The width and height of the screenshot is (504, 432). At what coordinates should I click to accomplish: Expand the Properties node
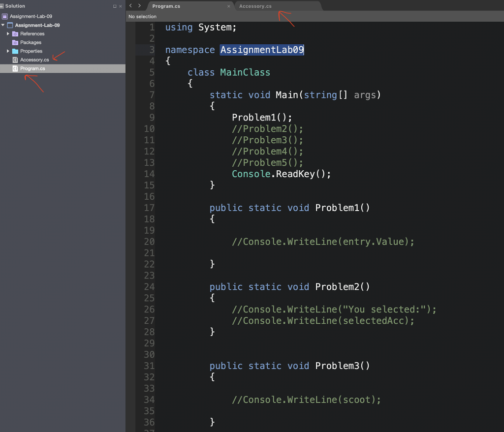(8, 51)
